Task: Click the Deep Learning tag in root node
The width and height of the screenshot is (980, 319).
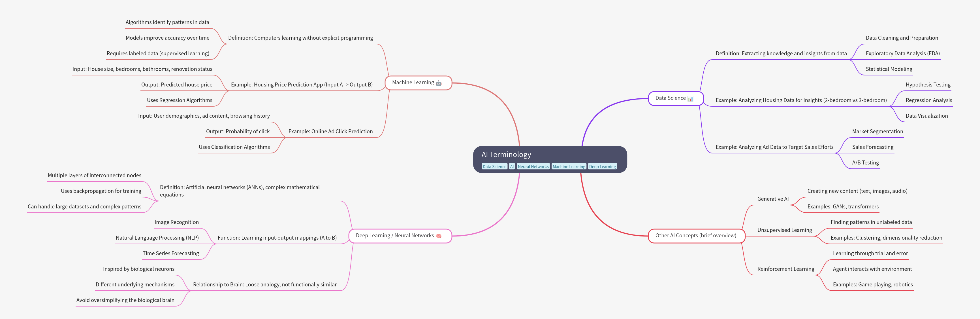Action: coord(602,166)
